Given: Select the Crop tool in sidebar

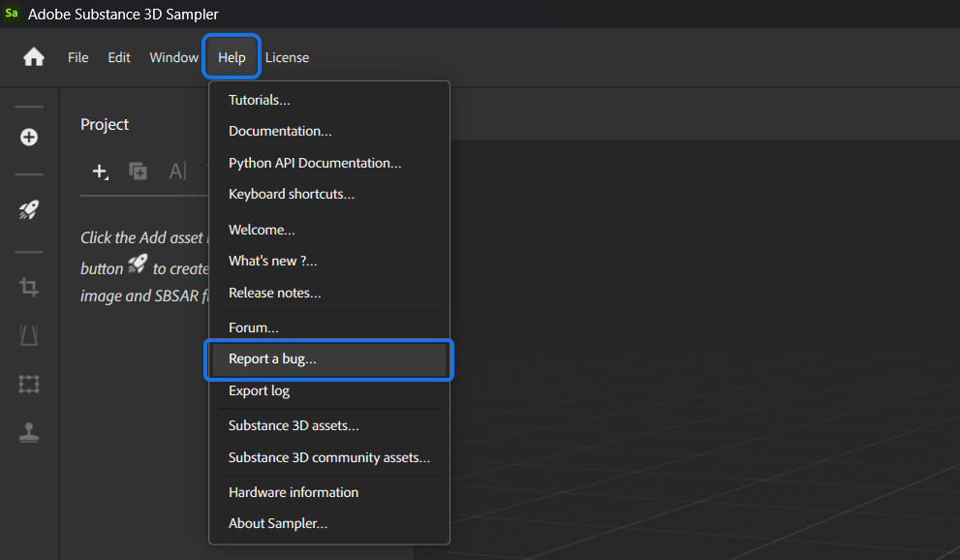Looking at the screenshot, I should coord(29,287).
